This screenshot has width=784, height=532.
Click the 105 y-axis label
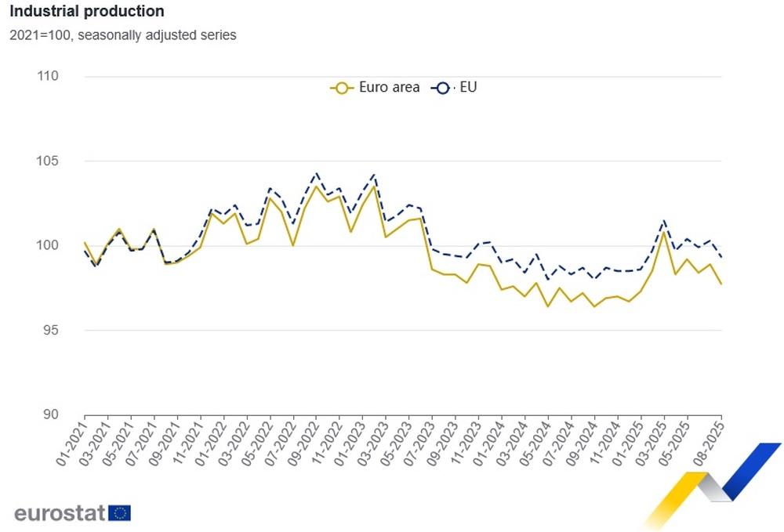(49, 161)
